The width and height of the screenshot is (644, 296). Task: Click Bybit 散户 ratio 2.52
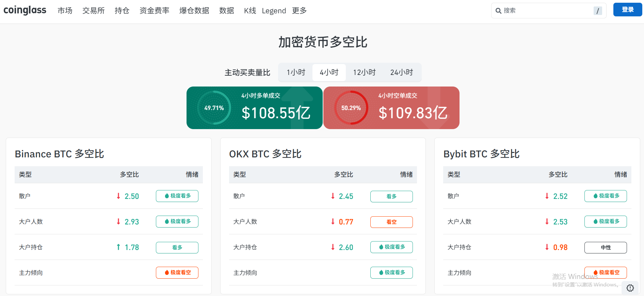[560, 196]
